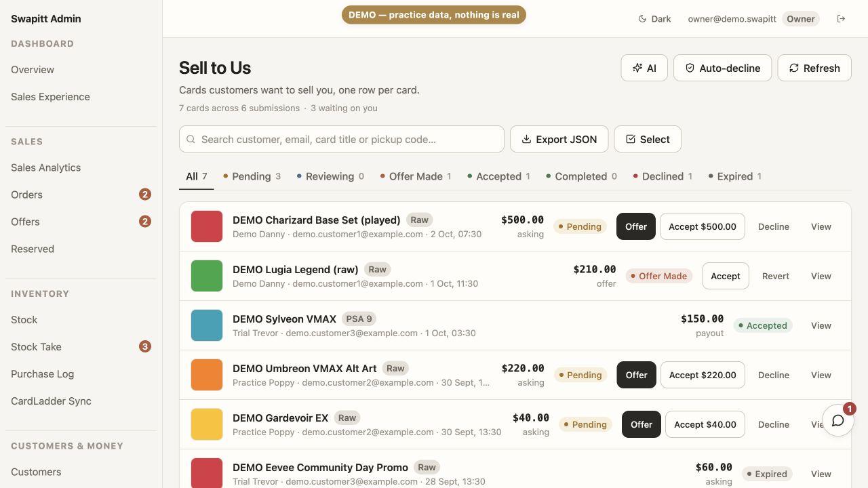Accept $500.00 for Charizard
868x488 pixels.
tap(703, 226)
